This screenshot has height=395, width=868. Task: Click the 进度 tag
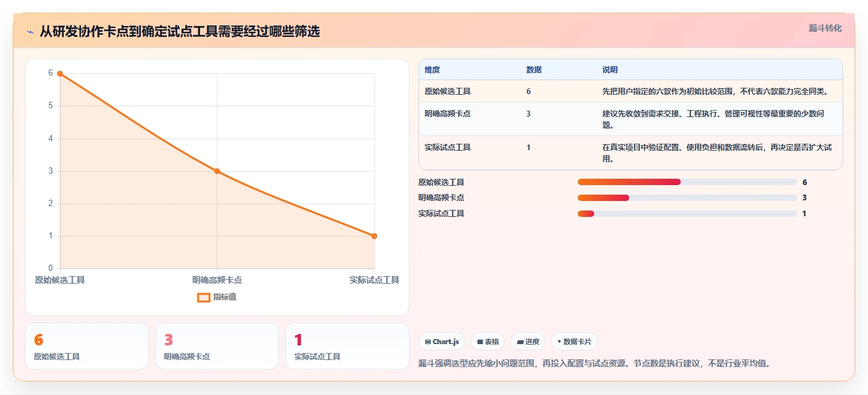[x=528, y=342]
